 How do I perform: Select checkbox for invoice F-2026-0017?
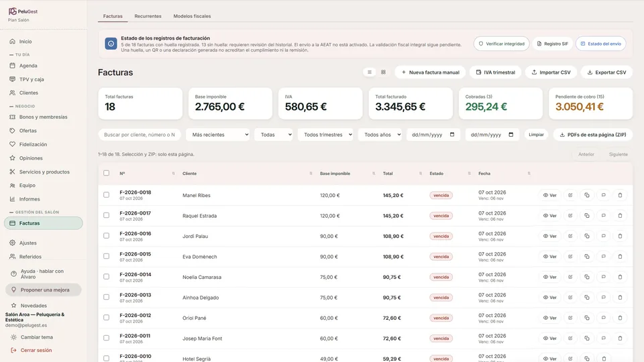click(107, 215)
